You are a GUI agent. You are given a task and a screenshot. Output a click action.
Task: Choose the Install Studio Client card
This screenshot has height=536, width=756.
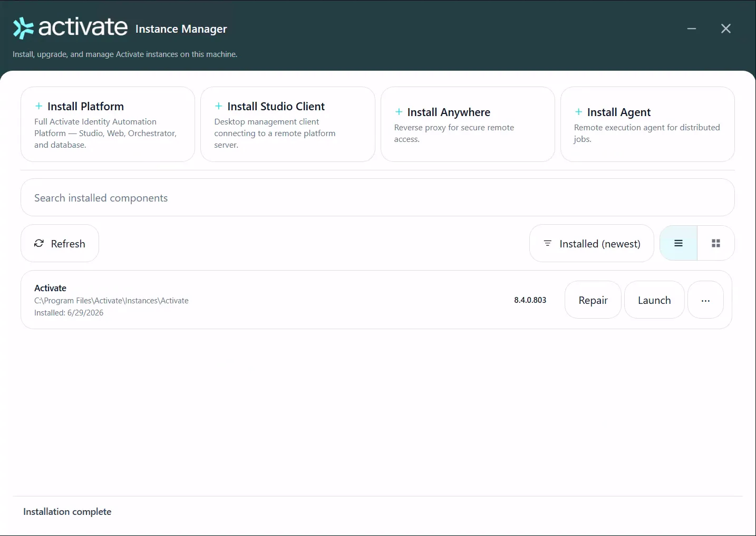click(x=288, y=125)
